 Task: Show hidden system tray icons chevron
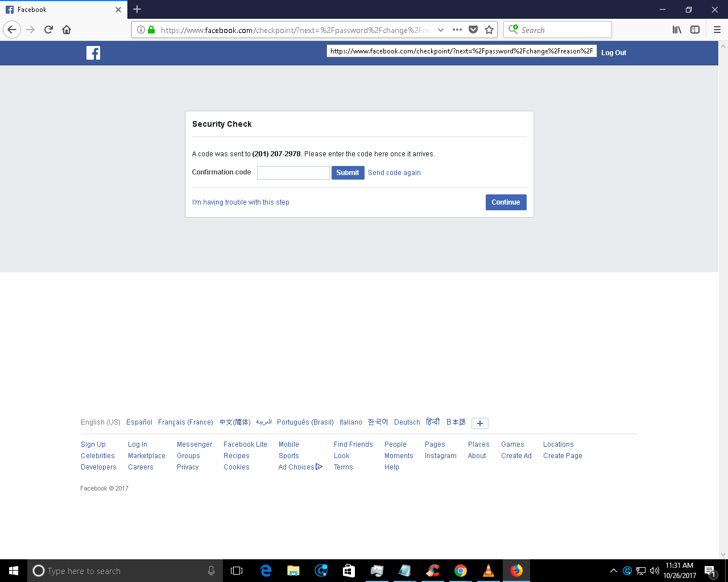click(614, 571)
